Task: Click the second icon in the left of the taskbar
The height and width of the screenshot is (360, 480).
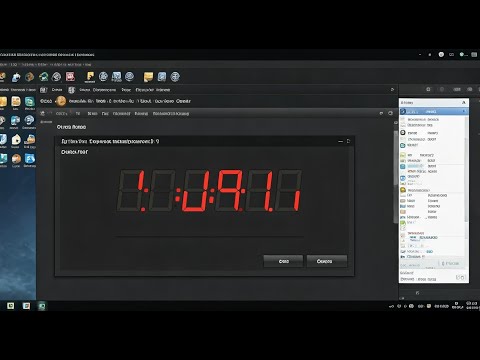Action: point(26,306)
